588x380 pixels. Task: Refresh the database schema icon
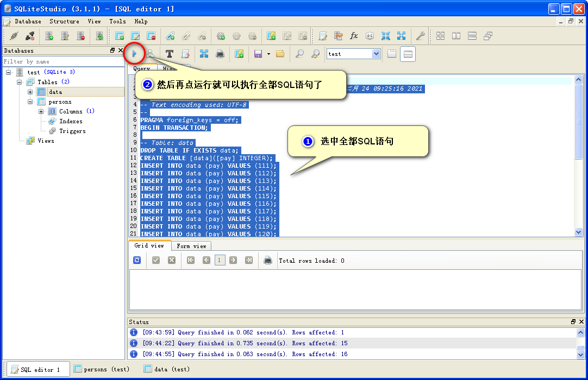click(x=99, y=36)
